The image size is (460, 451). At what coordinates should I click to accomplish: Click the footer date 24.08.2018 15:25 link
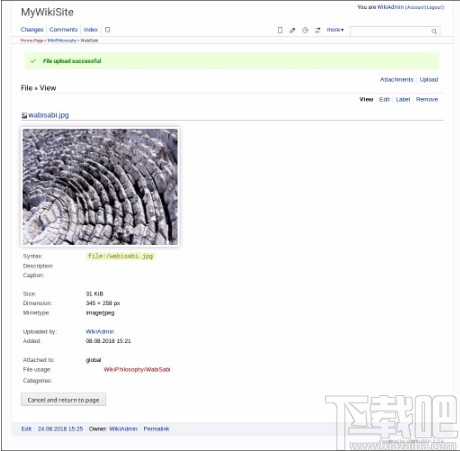[x=60, y=429]
